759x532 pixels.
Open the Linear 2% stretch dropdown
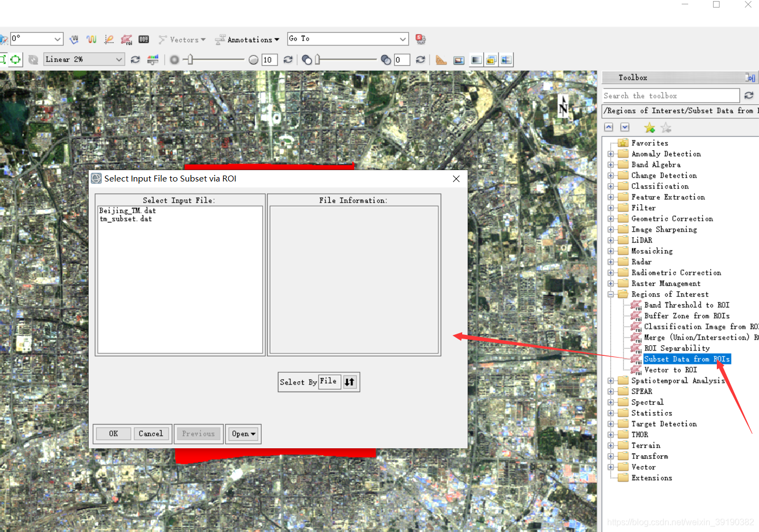tap(119, 59)
